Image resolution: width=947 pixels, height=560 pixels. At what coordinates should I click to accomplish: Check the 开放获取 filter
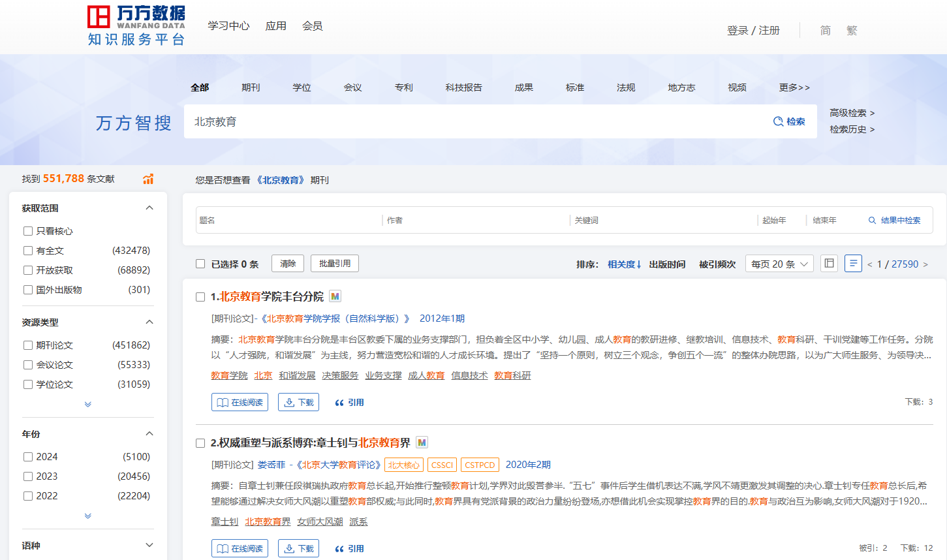pyautogui.click(x=28, y=270)
